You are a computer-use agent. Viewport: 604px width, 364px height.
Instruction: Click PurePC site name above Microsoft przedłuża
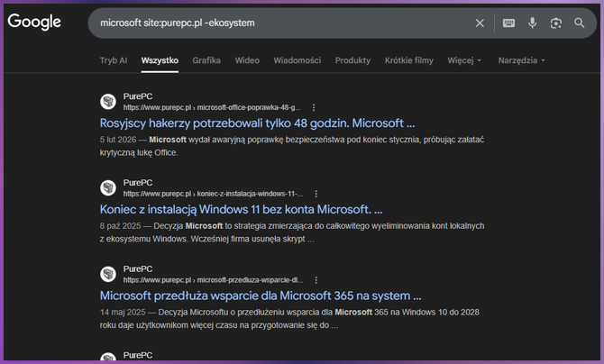pos(138,268)
